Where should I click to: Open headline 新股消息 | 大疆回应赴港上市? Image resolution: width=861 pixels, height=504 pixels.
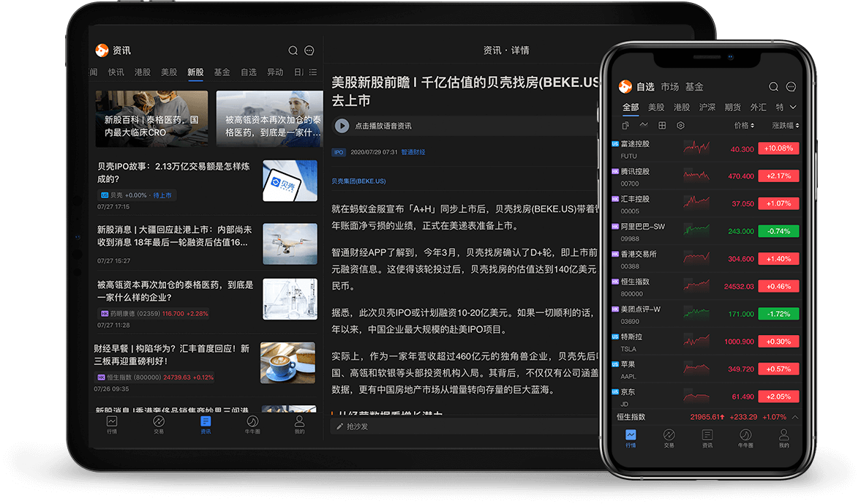175,236
